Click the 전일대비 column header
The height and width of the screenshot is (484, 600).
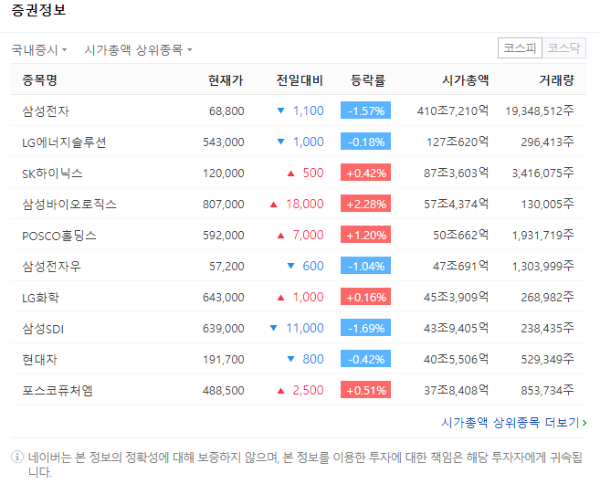pos(300,80)
